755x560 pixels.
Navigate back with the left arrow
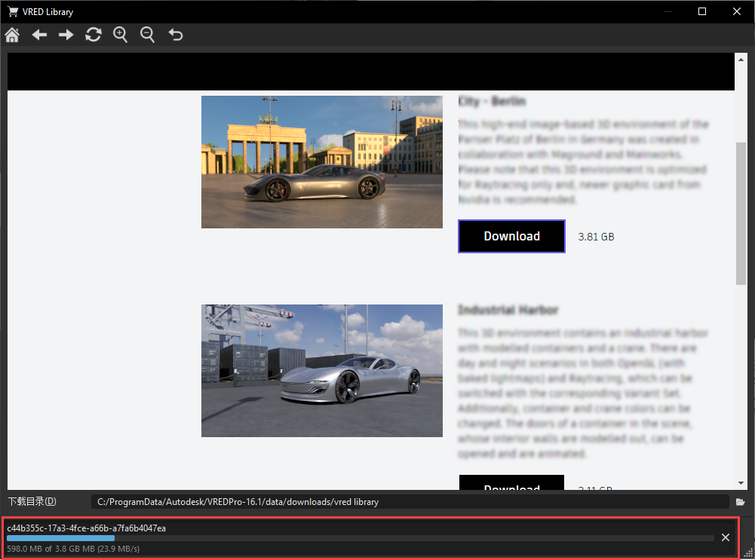39,35
